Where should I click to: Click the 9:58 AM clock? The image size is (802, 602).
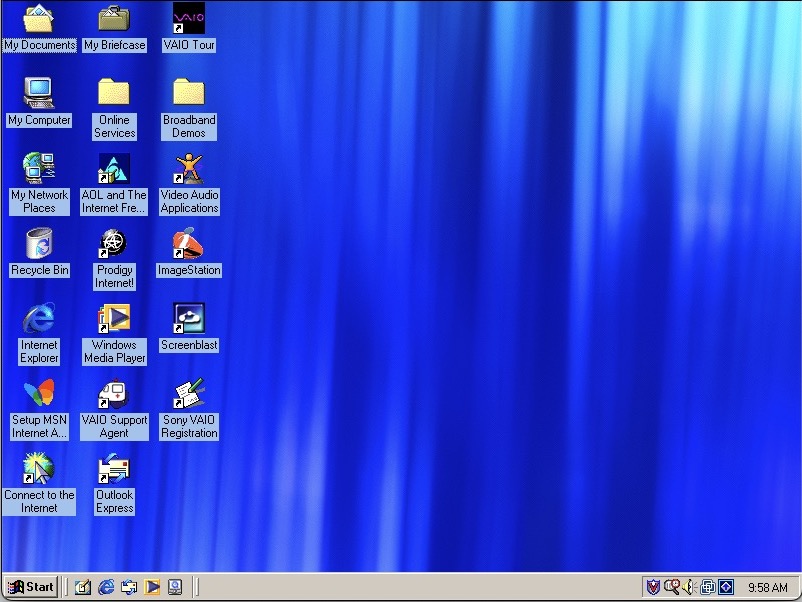click(x=768, y=588)
